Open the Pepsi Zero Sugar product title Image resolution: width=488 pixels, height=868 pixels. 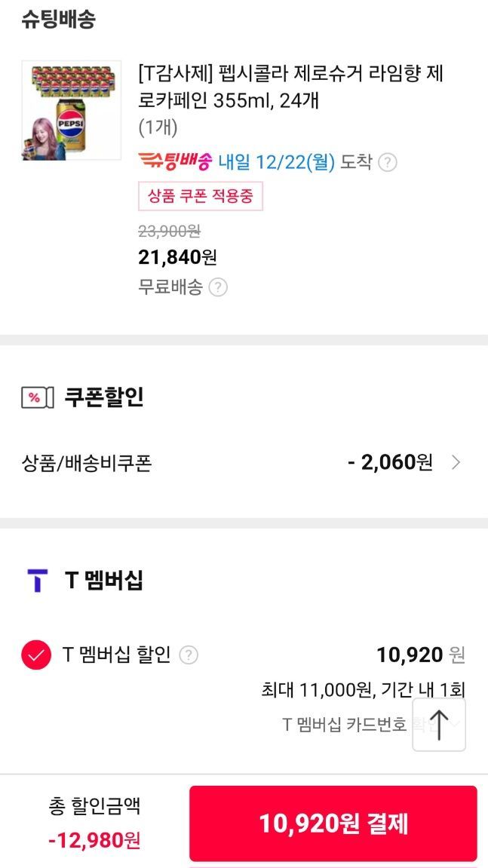[x=290, y=87]
